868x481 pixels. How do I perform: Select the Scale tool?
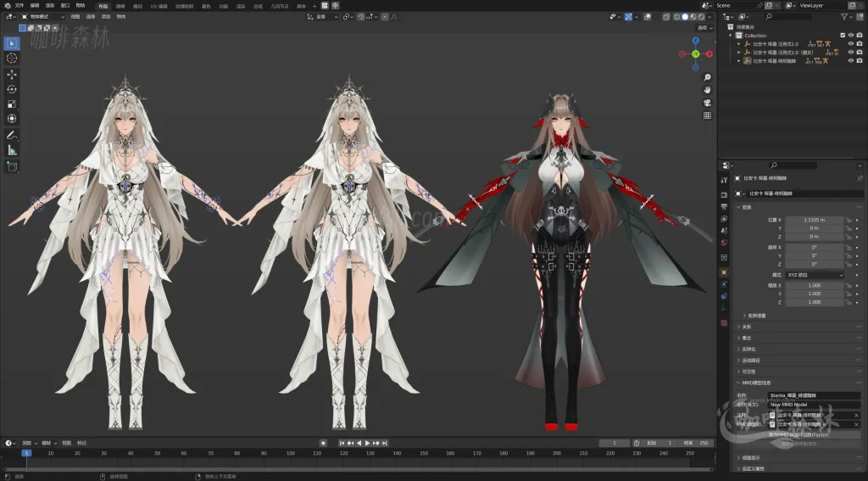pos(12,104)
